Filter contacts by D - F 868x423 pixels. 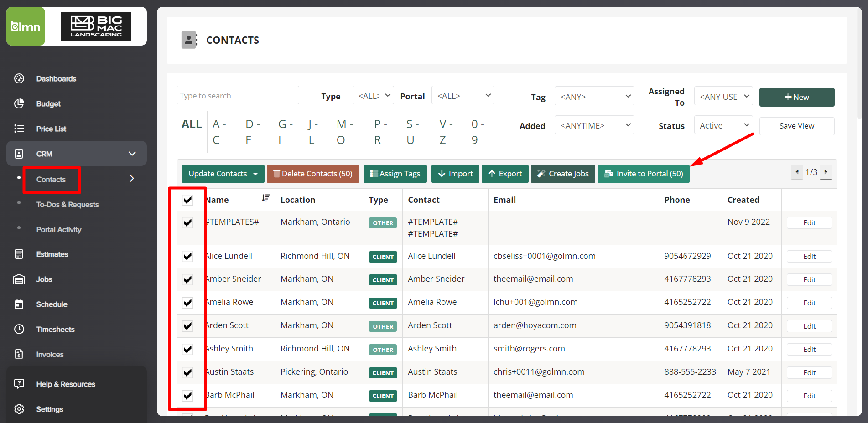pos(253,132)
